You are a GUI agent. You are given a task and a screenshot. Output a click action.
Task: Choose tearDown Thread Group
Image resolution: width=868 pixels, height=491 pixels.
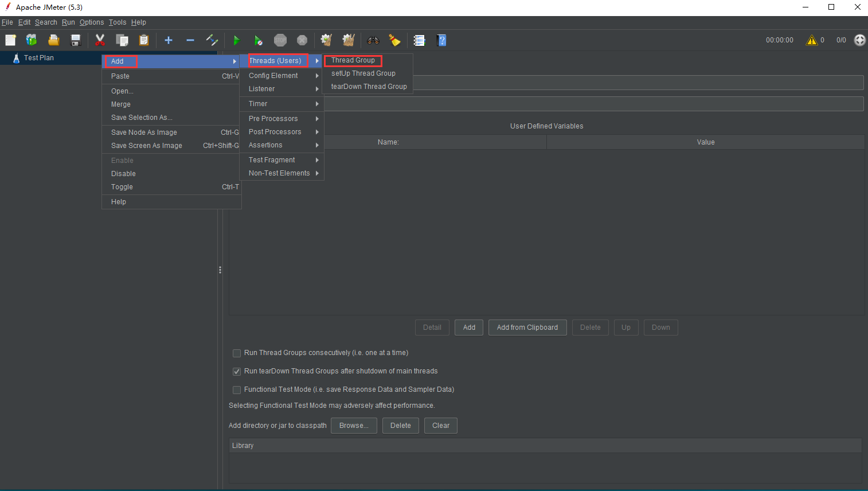(367, 87)
